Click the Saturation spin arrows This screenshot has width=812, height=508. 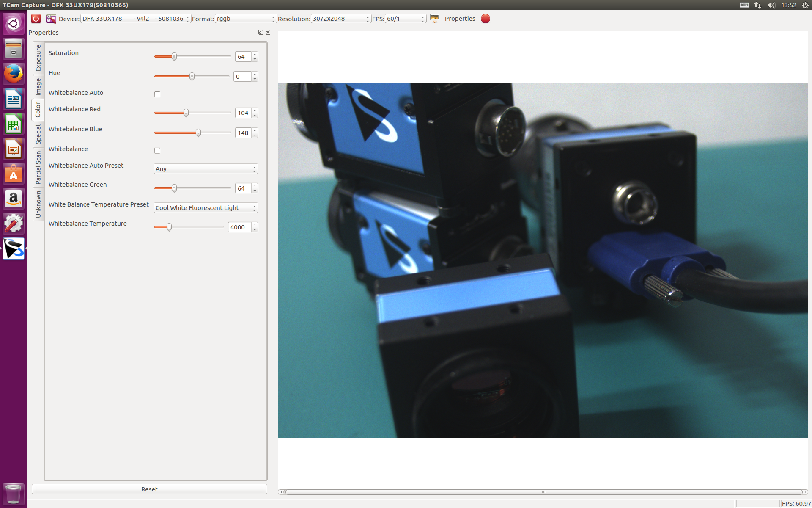tap(255, 57)
